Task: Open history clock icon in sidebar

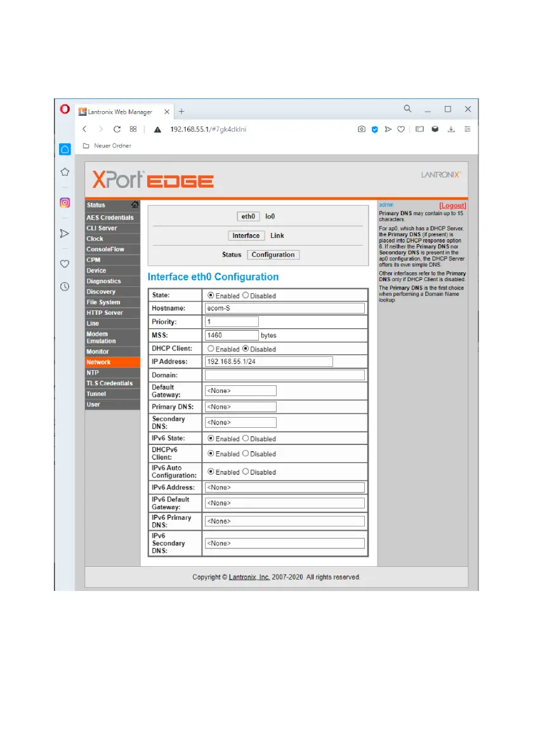Action: (x=65, y=286)
